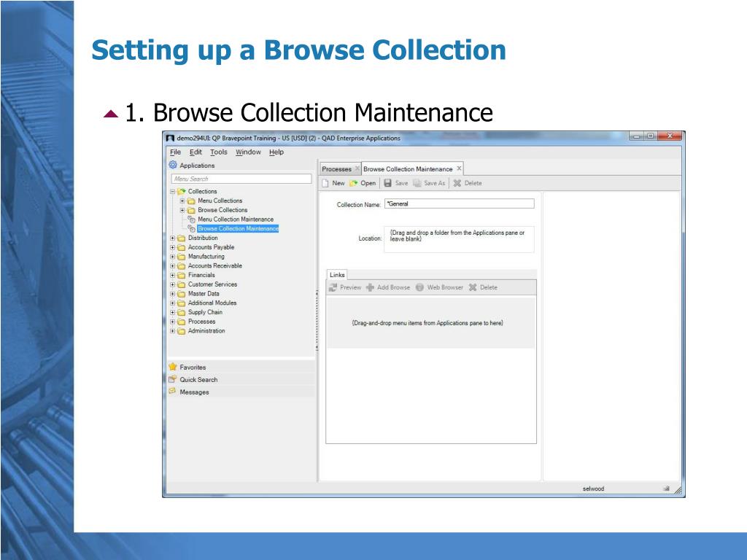Click the Links drop area for menu items

click(x=430, y=323)
